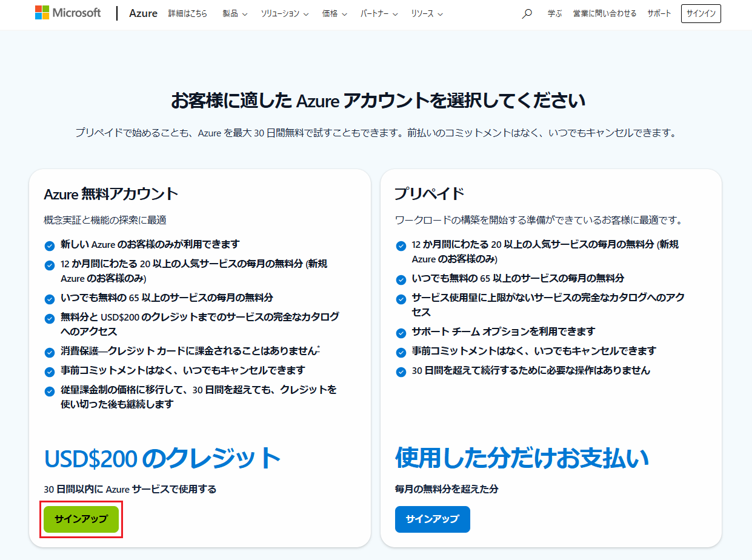Viewport: 752px width, 560px height.
Task: Click 30 日間以内に Azure サービスで使用する text
Action: coord(130,489)
